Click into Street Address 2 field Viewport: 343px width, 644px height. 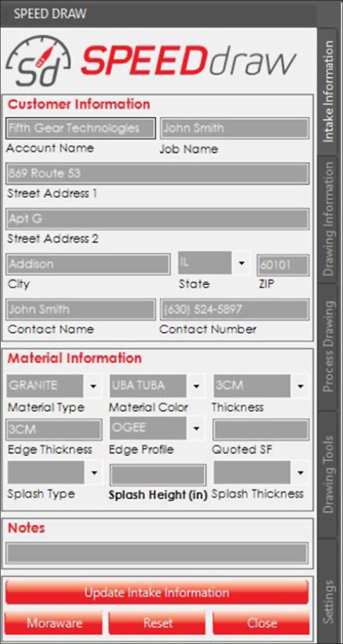click(157, 219)
